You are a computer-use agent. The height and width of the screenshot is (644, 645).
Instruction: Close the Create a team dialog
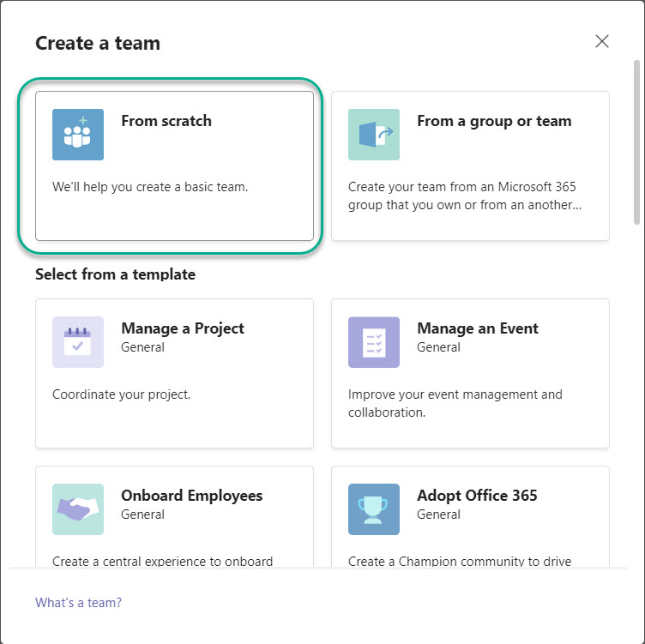pos(602,41)
